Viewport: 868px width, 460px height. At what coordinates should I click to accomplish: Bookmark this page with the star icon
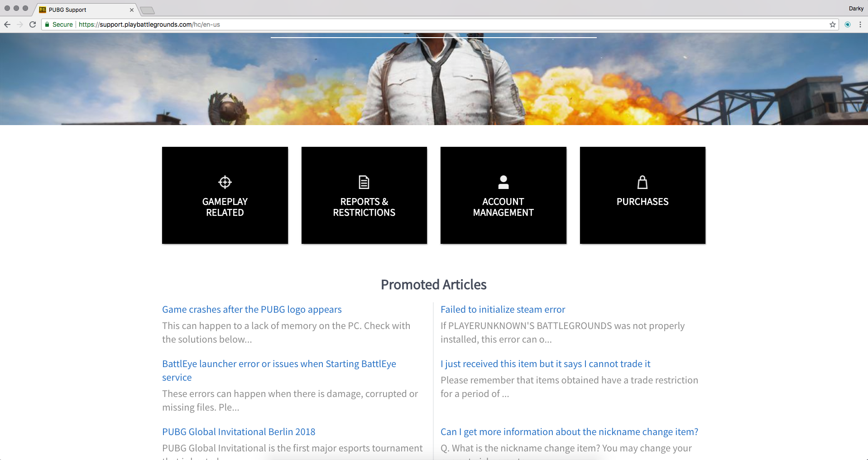(x=833, y=24)
